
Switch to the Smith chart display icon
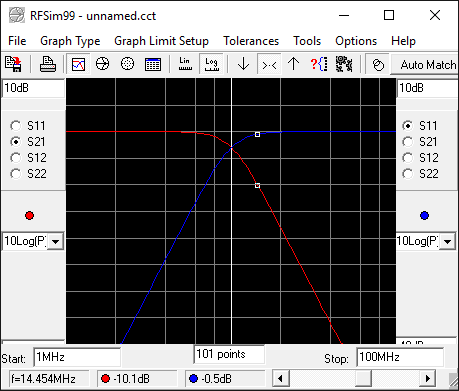102,64
